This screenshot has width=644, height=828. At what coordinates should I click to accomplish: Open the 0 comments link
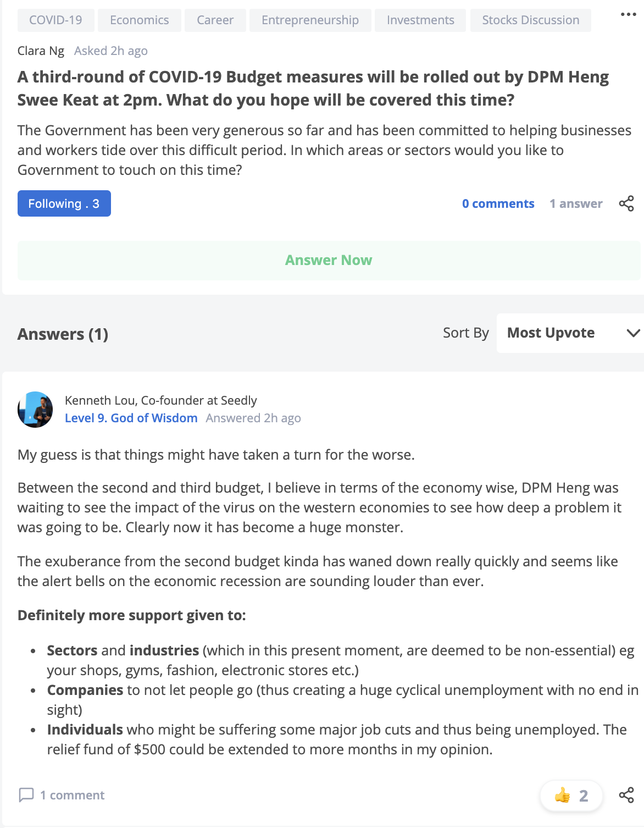[x=498, y=204]
